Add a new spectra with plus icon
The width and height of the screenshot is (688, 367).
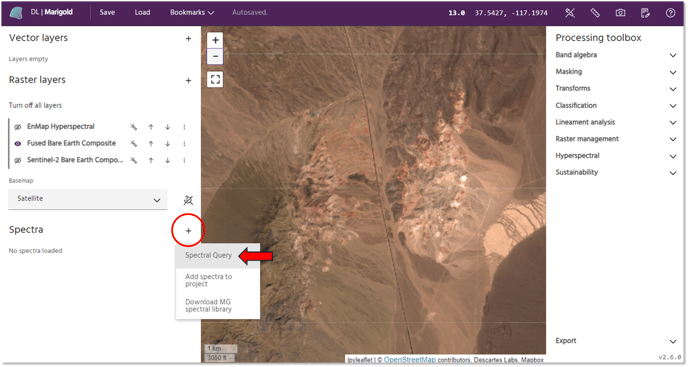188,230
